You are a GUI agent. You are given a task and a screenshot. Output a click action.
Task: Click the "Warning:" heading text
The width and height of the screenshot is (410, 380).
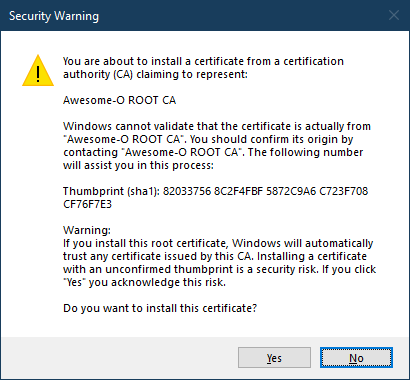pyautogui.click(x=87, y=230)
